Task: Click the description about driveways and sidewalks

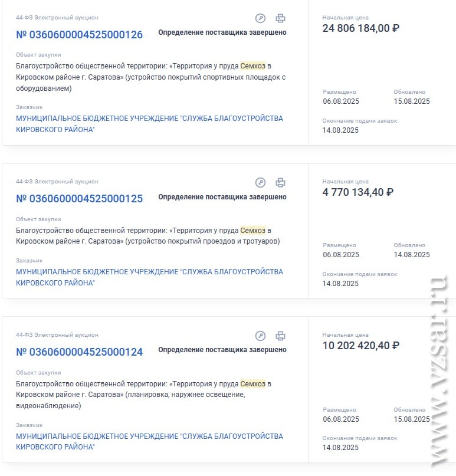Action: 148,236
